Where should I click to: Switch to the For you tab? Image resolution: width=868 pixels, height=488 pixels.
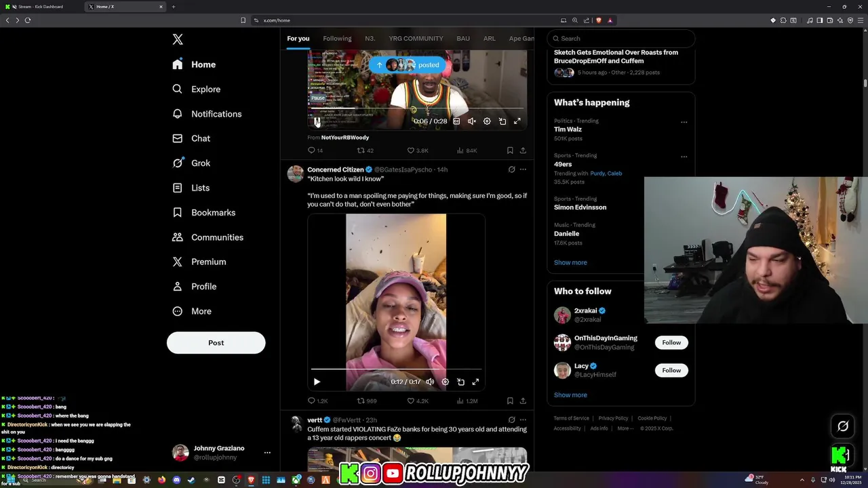point(298,39)
